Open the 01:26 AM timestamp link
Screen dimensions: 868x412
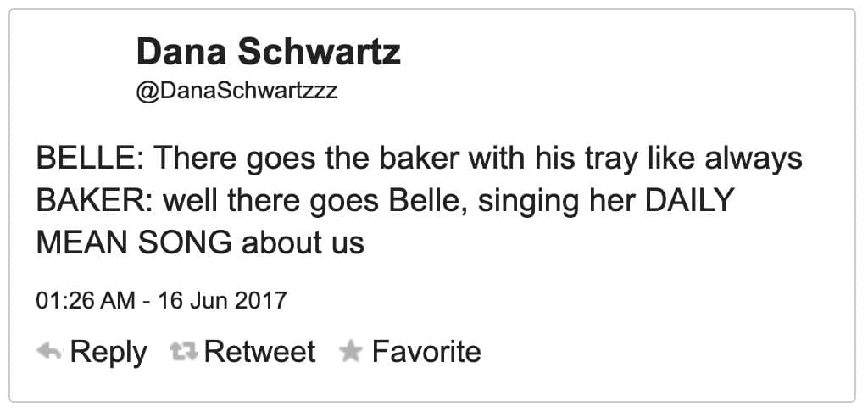click(x=86, y=300)
